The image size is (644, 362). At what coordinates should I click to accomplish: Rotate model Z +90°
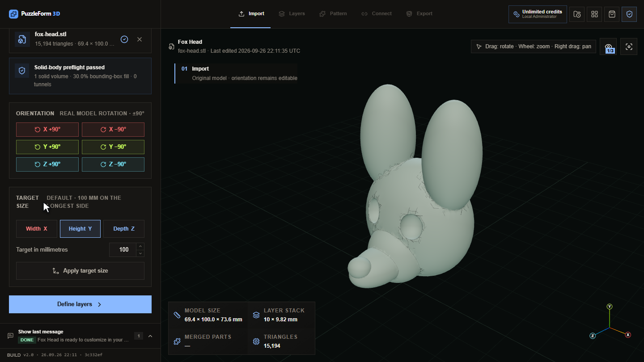point(47,164)
